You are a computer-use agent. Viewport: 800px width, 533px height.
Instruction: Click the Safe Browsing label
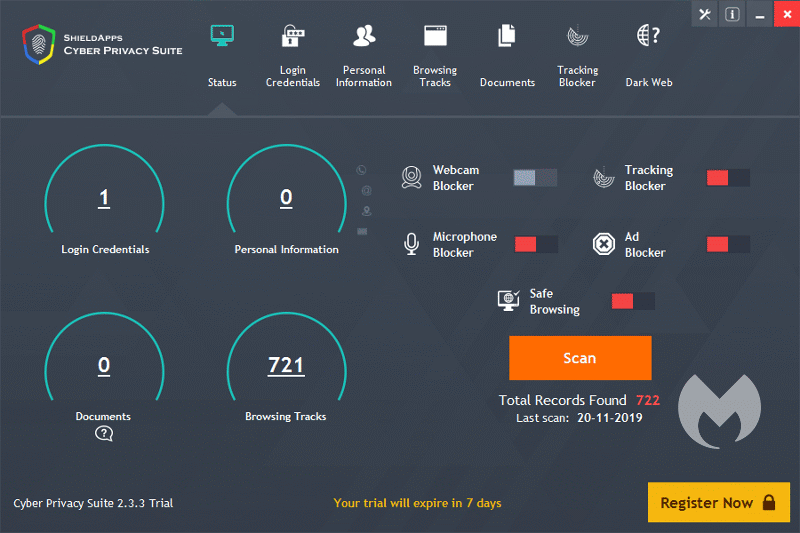coord(555,301)
